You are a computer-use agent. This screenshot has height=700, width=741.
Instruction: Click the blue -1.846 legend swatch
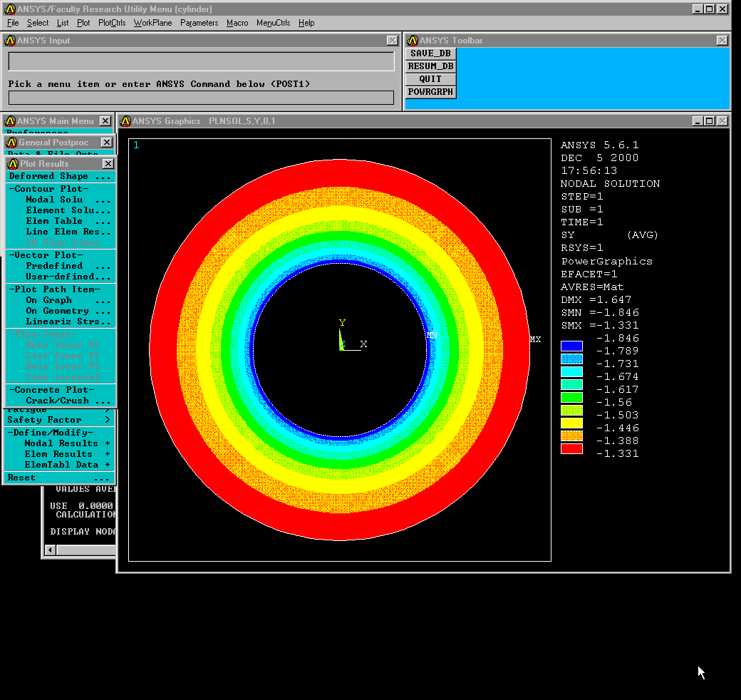[571, 346]
